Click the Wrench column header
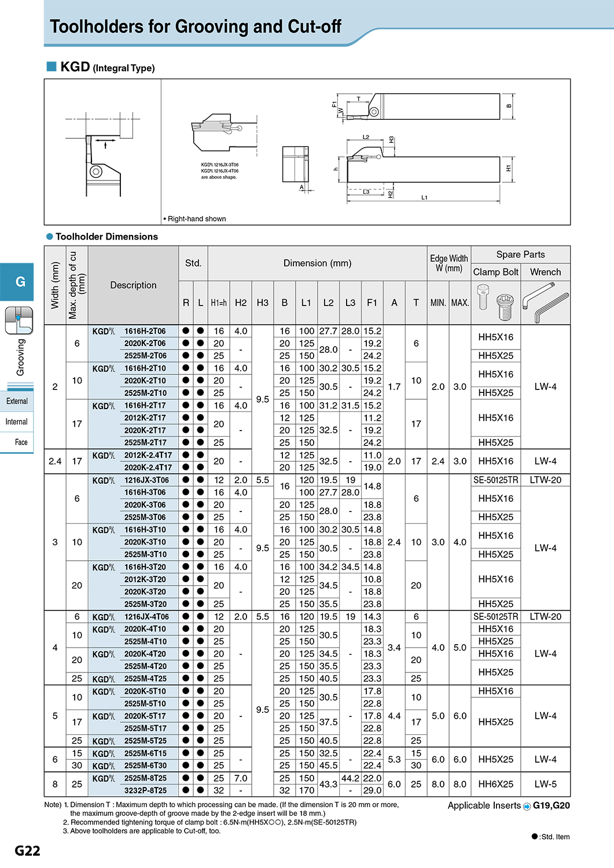This screenshot has height=868, width=614. pyautogui.click(x=546, y=272)
